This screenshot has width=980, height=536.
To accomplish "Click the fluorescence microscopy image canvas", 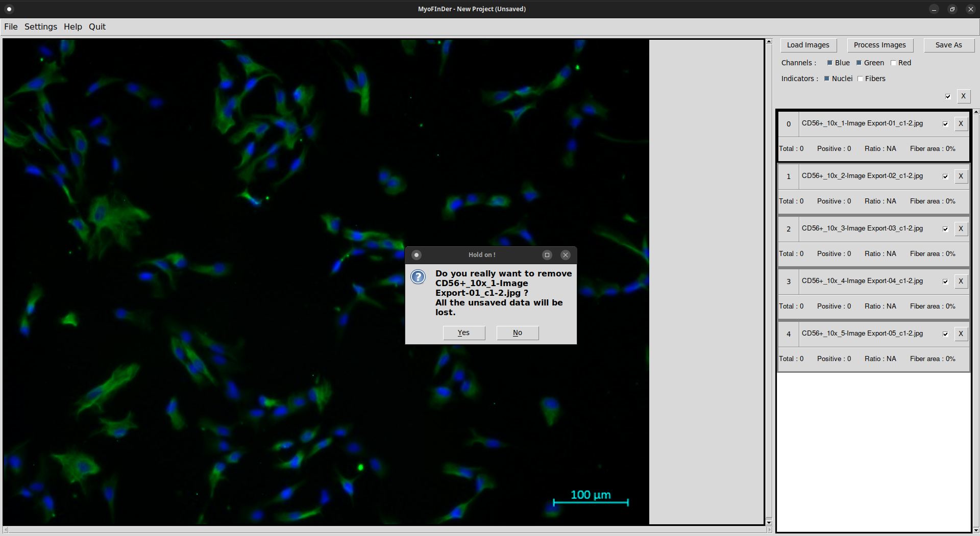I will tap(326, 282).
